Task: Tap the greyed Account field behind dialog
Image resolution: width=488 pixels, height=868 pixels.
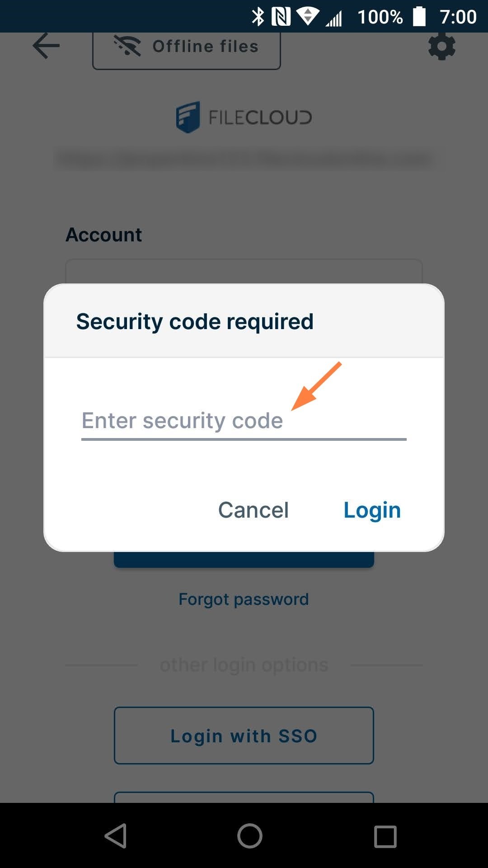Action: pyautogui.click(x=244, y=271)
